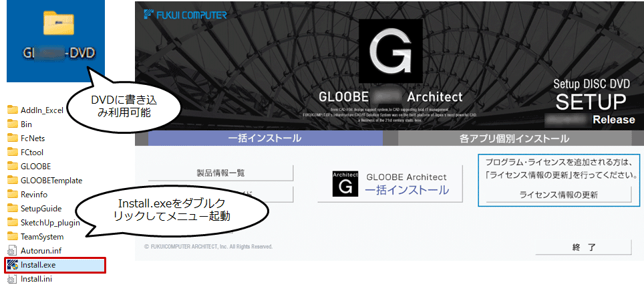Select the SetupGuide folder icon
The image size is (644, 289).
tap(13, 209)
